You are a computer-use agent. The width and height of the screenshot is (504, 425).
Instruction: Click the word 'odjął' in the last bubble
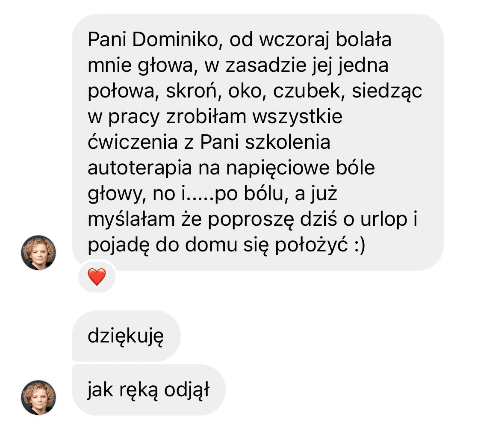click(187, 390)
